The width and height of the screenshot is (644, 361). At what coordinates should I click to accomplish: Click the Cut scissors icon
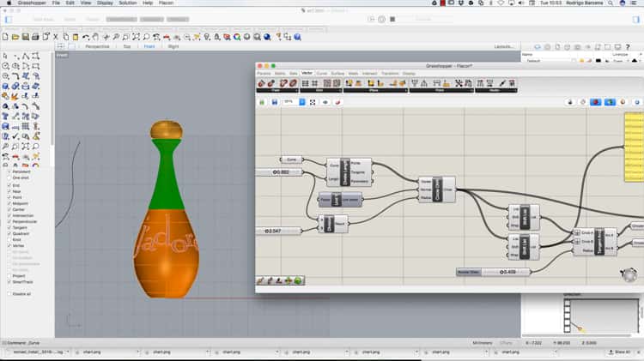tap(56, 37)
